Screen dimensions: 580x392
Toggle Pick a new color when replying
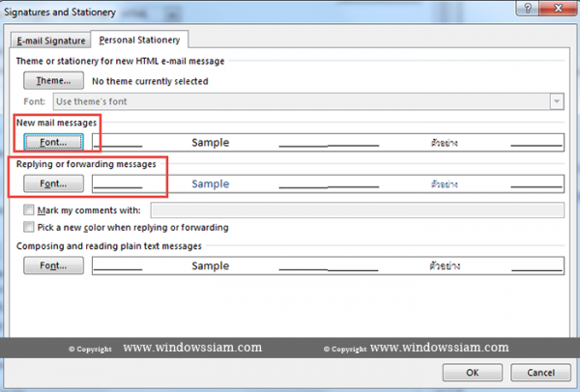click(28, 227)
